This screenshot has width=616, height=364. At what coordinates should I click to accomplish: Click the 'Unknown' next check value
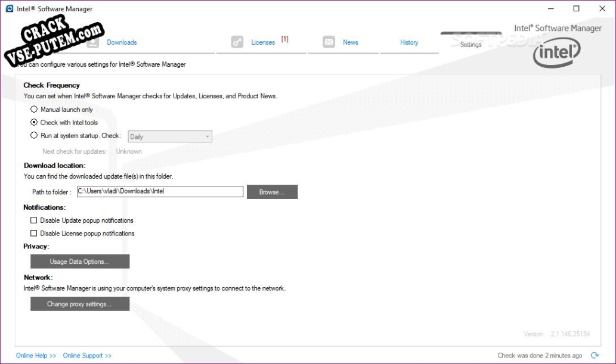click(x=129, y=151)
